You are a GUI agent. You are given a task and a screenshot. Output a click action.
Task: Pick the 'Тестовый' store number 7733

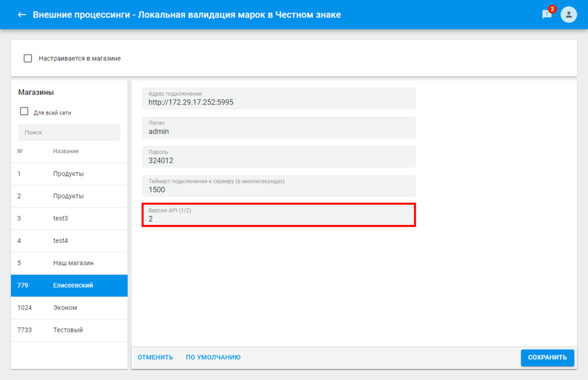69,330
